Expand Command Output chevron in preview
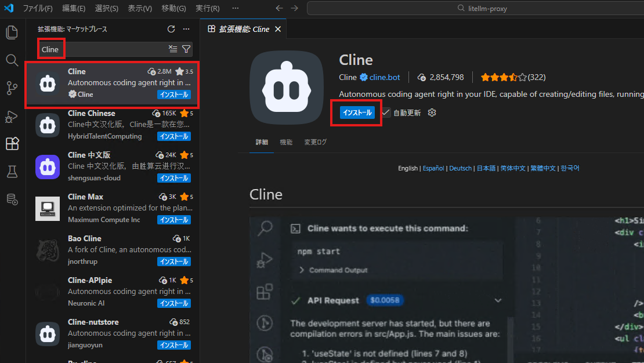The height and width of the screenshot is (363, 644). tap(302, 270)
